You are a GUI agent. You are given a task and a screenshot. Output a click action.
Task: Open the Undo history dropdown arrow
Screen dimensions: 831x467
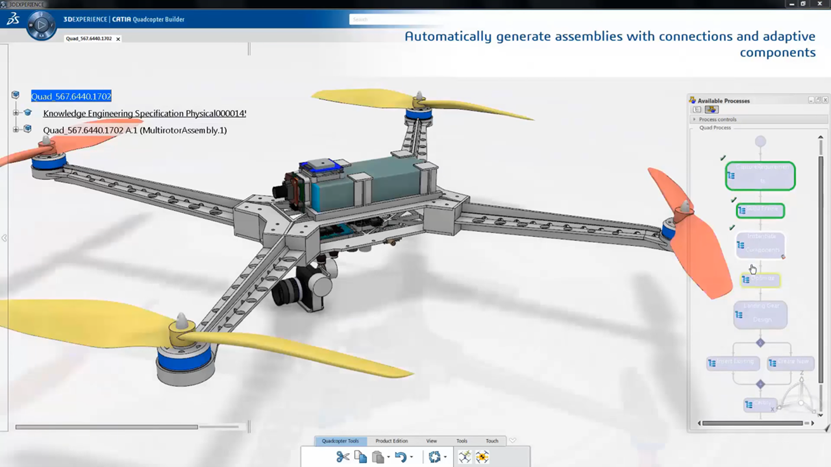(412, 457)
